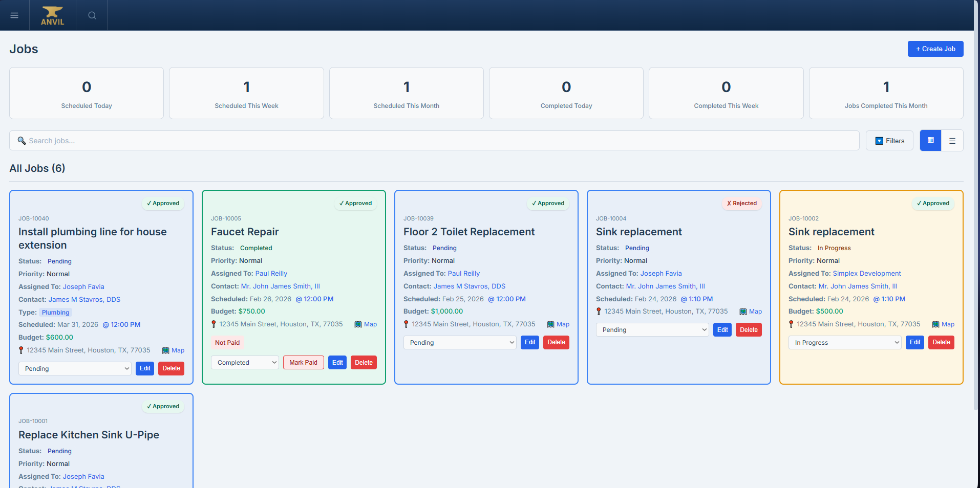Open the Completed status dropdown on Faucet Repair
The width and height of the screenshot is (980, 488).
click(244, 362)
